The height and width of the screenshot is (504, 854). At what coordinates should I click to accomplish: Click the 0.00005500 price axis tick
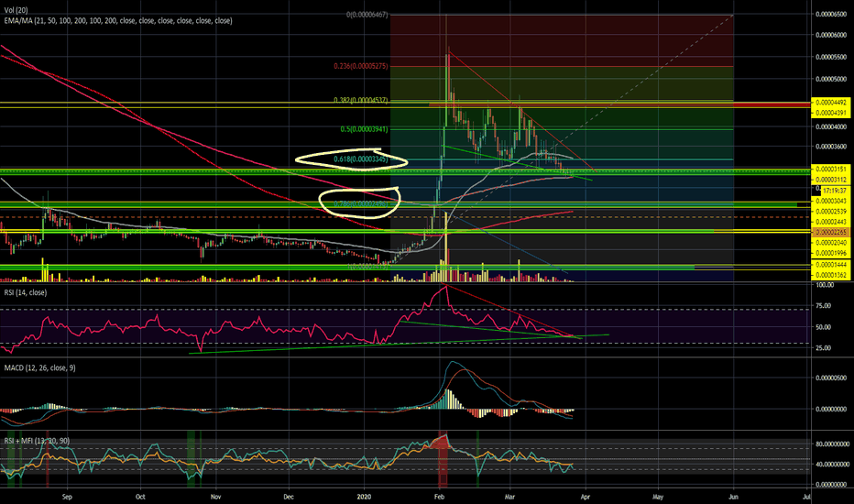click(x=831, y=57)
